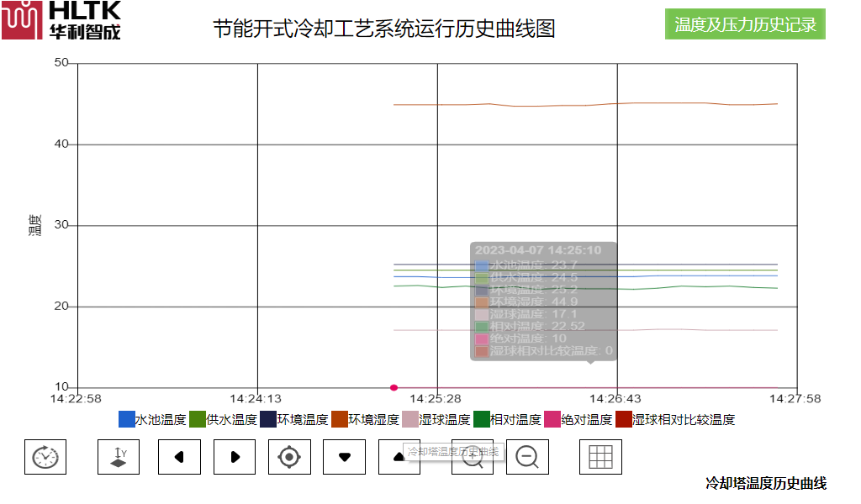The height and width of the screenshot is (504, 861).
Task: Click the pink data point marker on chart
Action: click(x=394, y=387)
